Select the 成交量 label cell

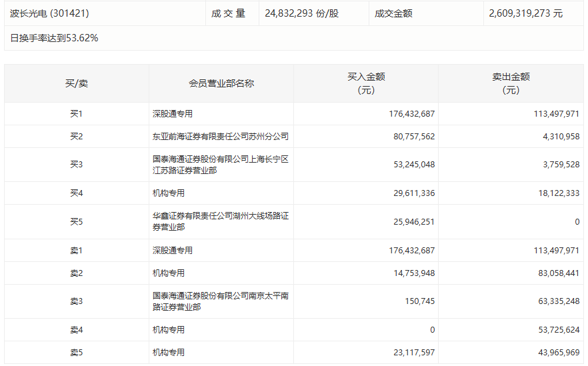tap(229, 13)
